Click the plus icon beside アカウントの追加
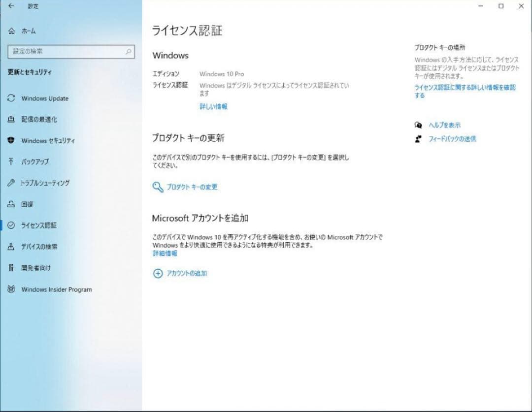532x412 pixels. [x=158, y=274]
